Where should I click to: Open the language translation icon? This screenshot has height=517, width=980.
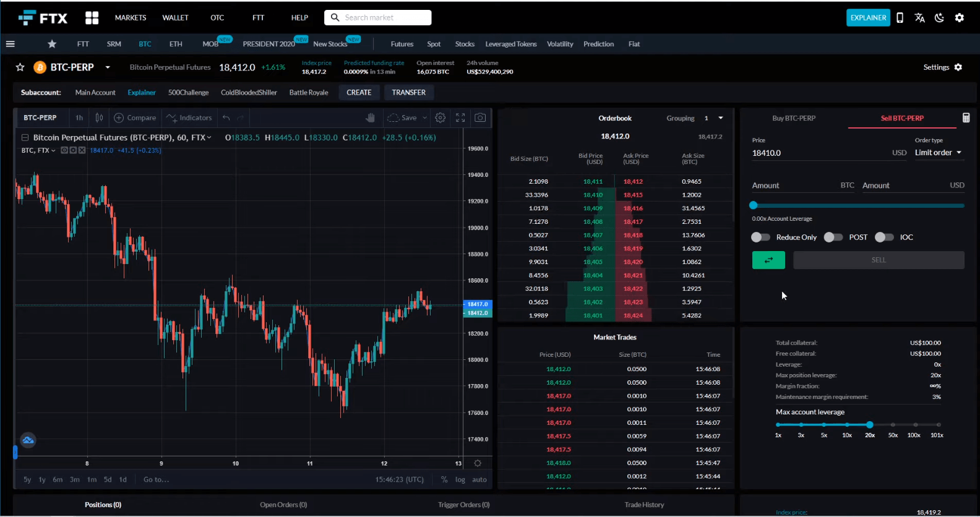pos(920,18)
